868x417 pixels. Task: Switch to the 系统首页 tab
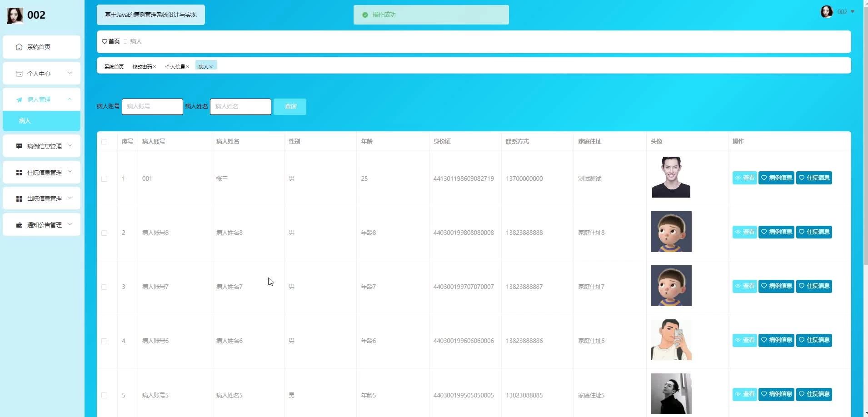coord(114,67)
